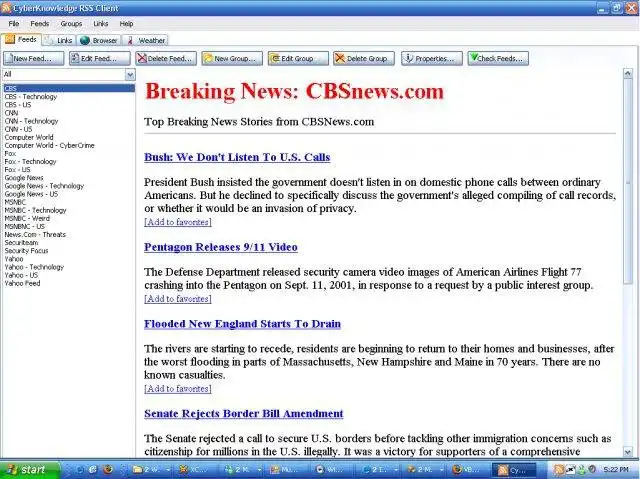Create a group using New Group button
Image resolution: width=640 pixels, height=479 pixels.
tap(232, 58)
